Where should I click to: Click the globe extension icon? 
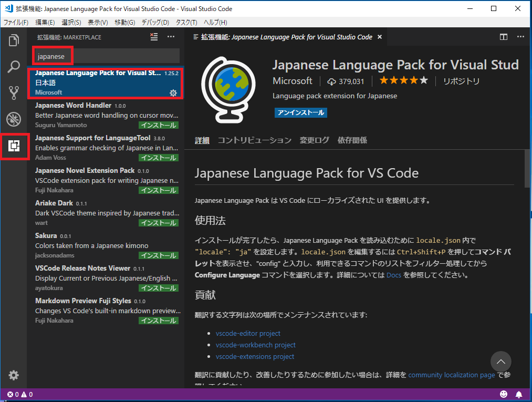coord(228,90)
